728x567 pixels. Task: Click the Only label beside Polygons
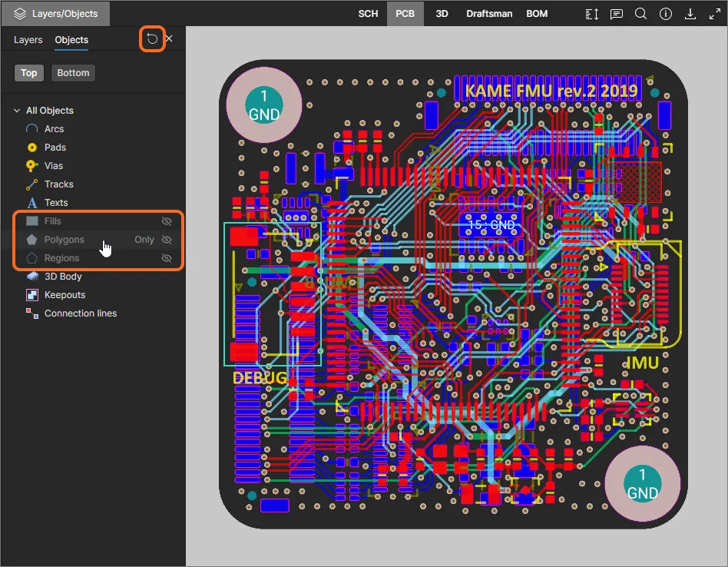144,240
